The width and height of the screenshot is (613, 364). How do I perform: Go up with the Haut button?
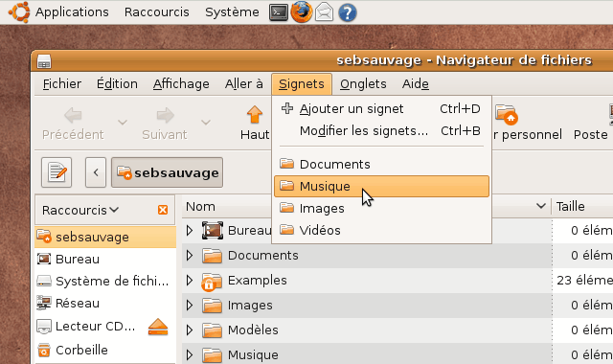coord(255,124)
